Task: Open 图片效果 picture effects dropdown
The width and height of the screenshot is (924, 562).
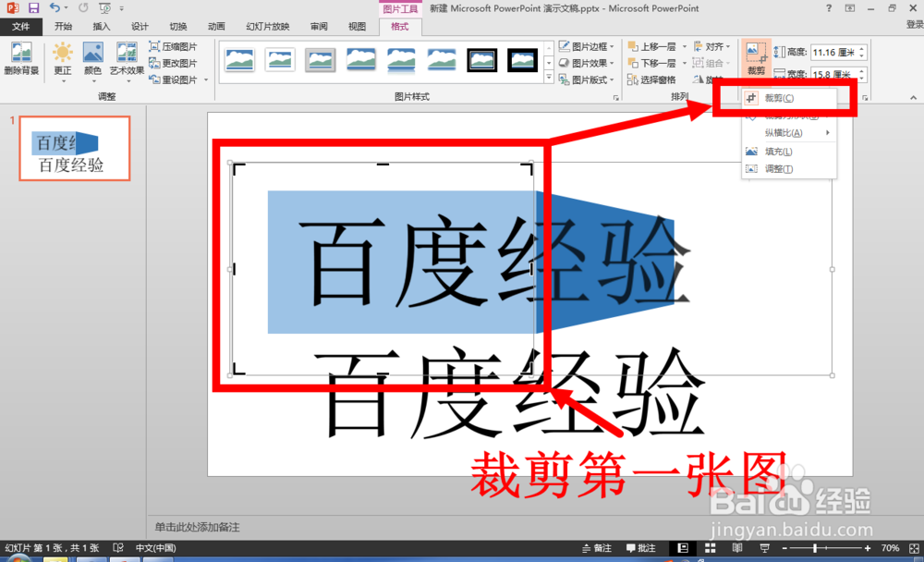Action: pos(587,63)
